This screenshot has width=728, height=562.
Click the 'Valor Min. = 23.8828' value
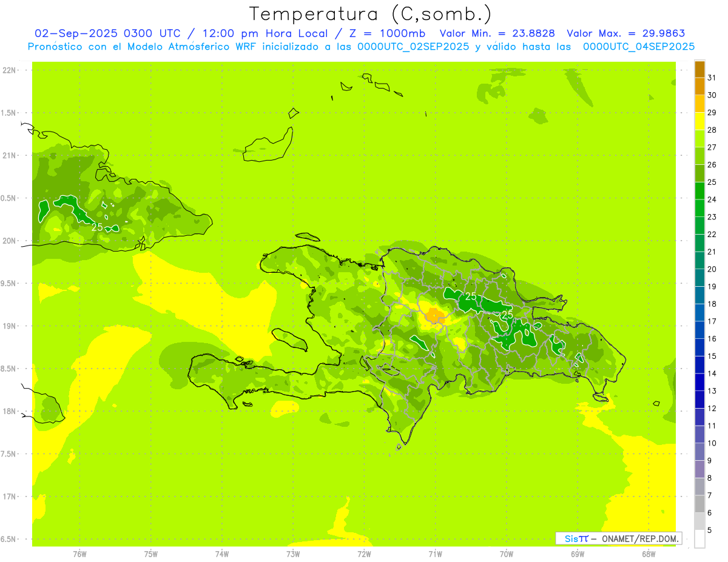[497, 33]
